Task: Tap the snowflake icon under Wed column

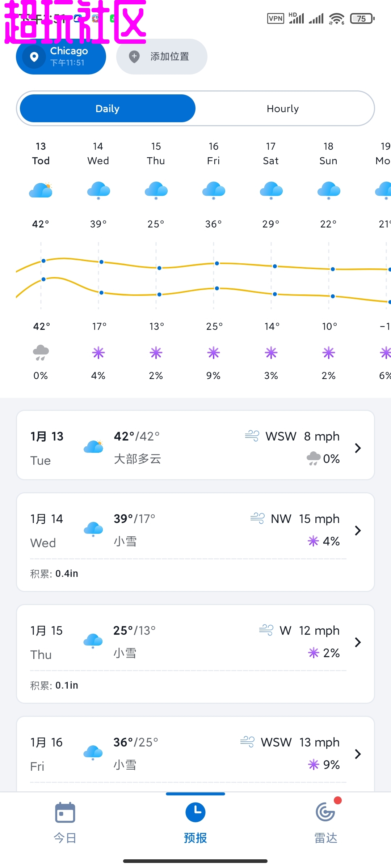Action: (98, 353)
